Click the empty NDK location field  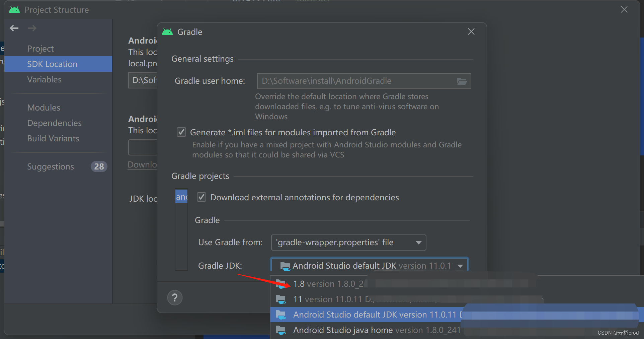coord(143,147)
